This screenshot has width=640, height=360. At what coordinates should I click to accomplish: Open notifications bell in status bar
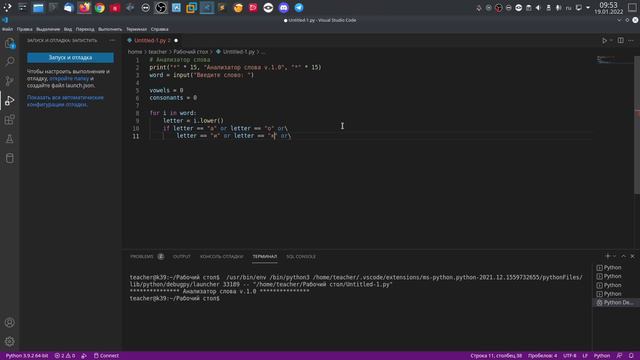[x=631, y=356]
